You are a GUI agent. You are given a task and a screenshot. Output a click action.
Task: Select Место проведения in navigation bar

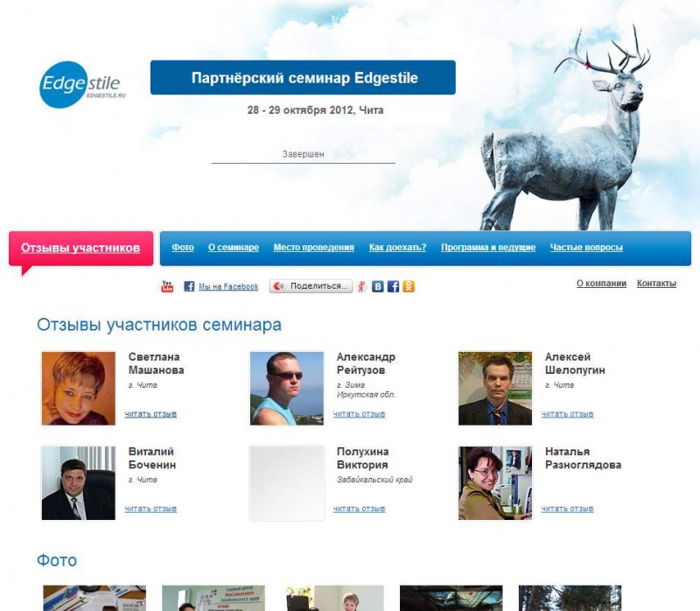click(314, 248)
